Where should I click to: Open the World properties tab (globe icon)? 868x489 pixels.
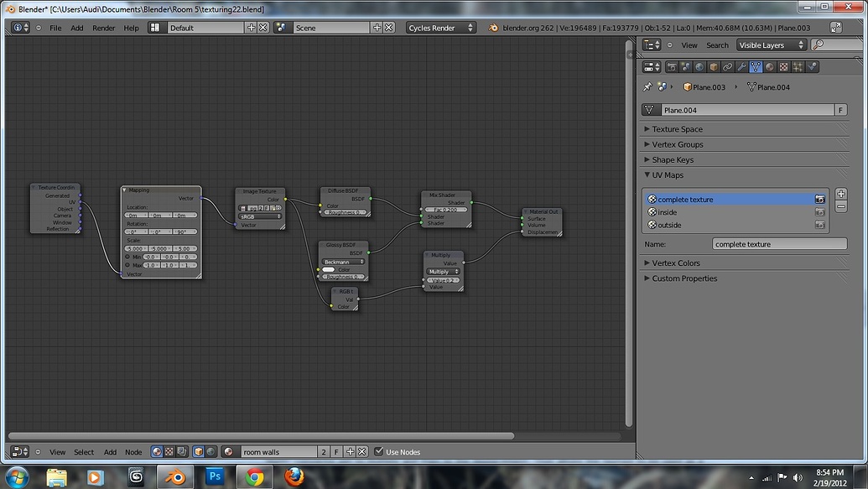coord(699,67)
